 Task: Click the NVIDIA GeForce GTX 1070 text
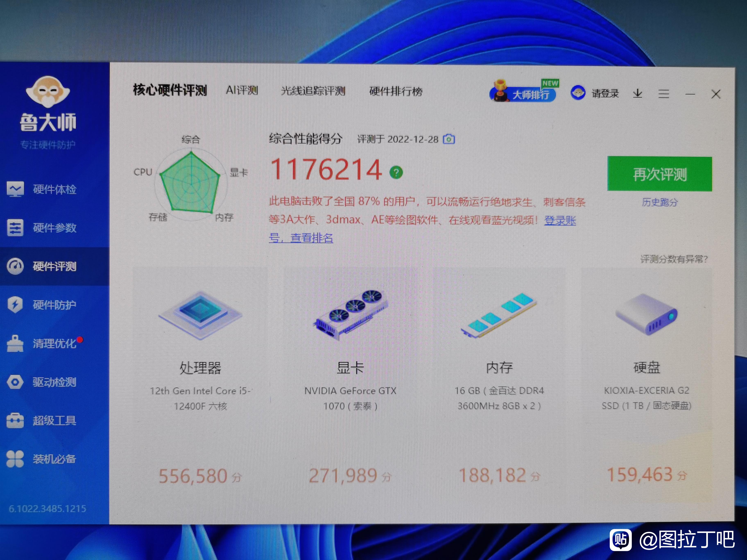coord(350,398)
